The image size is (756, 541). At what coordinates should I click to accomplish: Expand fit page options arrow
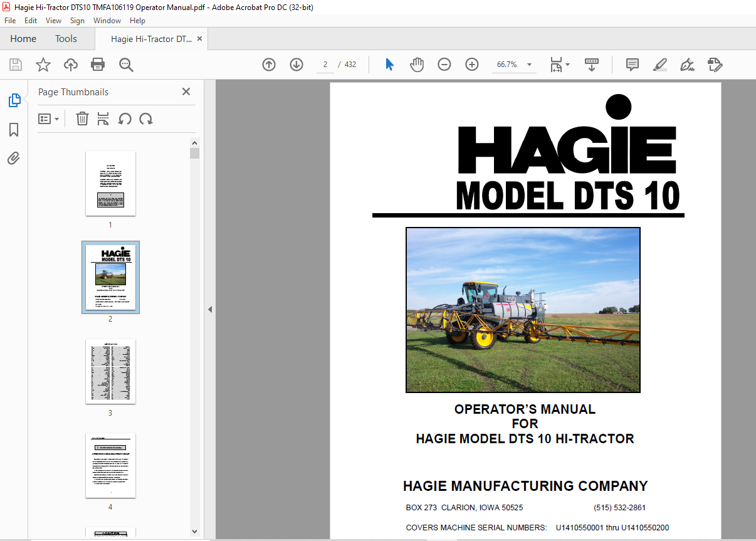coord(567,65)
